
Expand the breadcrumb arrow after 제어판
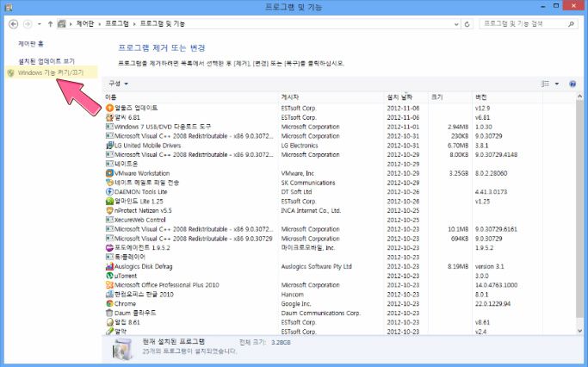pos(99,24)
